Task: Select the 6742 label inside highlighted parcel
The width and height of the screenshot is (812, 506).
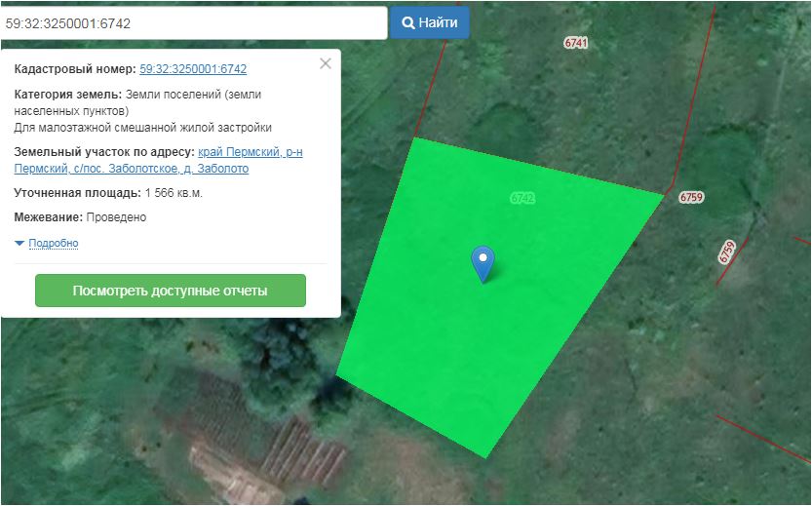Action: pos(522,198)
